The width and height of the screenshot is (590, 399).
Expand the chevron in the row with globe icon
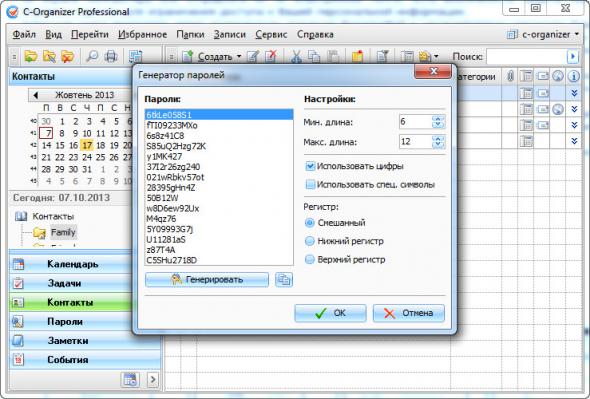pyautogui.click(x=574, y=109)
